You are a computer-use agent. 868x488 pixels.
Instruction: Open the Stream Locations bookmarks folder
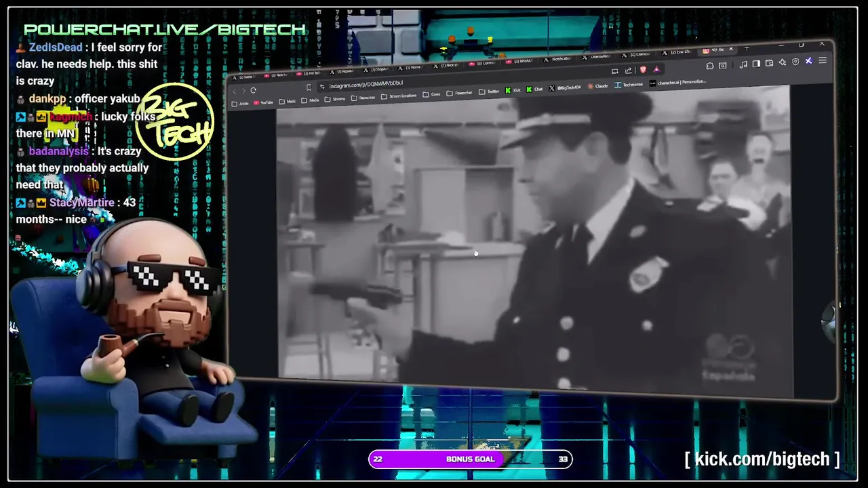click(399, 96)
